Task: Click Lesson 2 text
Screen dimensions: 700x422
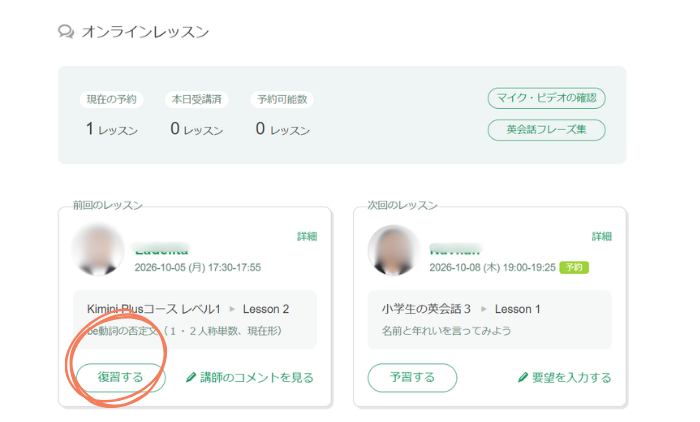Action: click(x=266, y=309)
